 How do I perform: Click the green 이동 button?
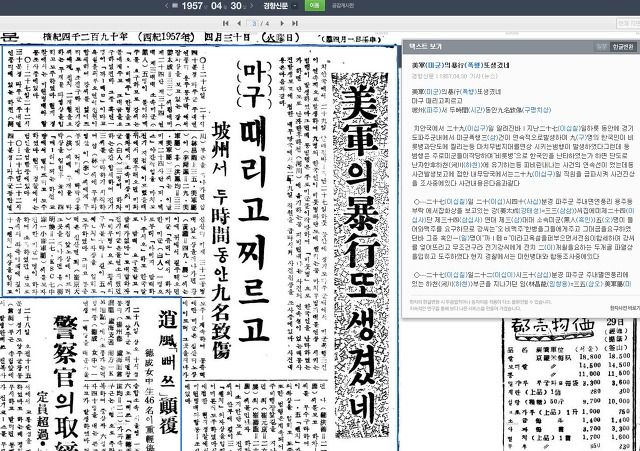(314, 5)
